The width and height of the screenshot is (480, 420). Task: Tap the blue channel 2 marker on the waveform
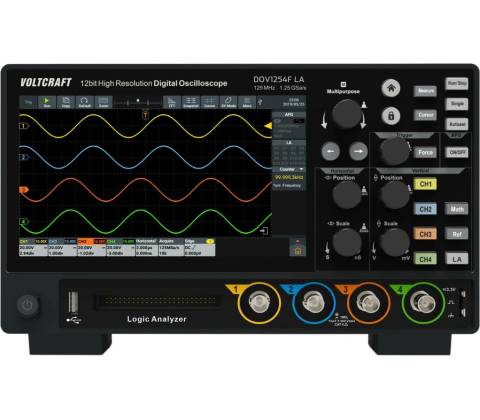(x=24, y=157)
